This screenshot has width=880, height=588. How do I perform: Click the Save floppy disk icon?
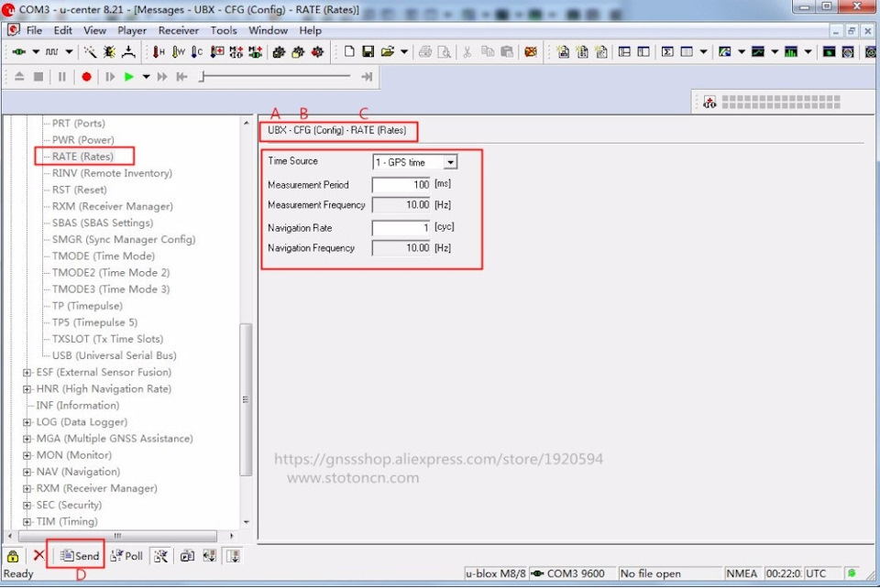(x=368, y=52)
